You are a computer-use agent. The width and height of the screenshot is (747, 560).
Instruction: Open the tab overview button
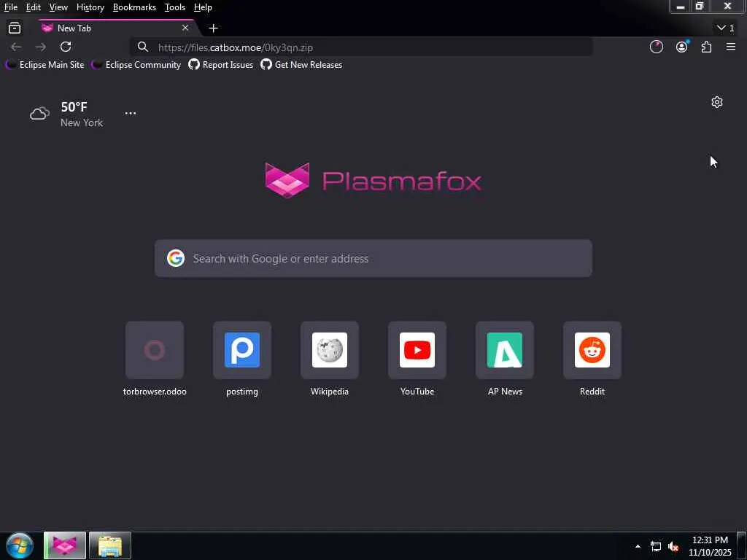pos(15,28)
